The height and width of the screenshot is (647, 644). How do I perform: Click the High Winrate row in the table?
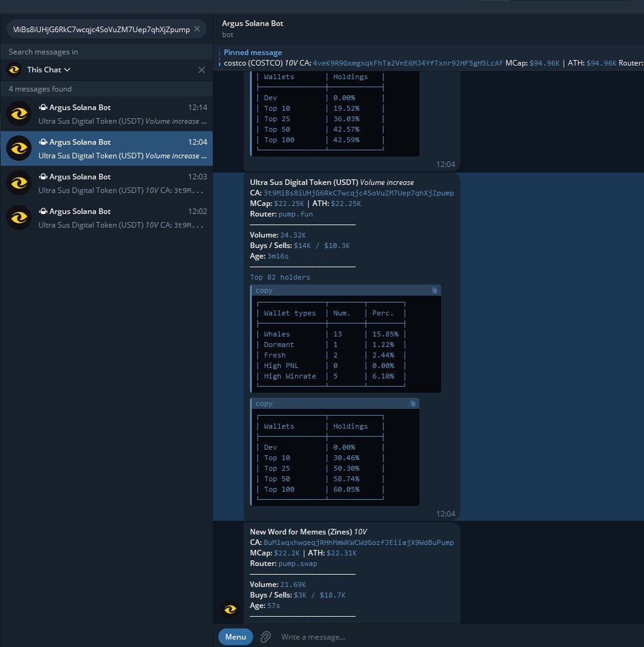[x=331, y=376]
